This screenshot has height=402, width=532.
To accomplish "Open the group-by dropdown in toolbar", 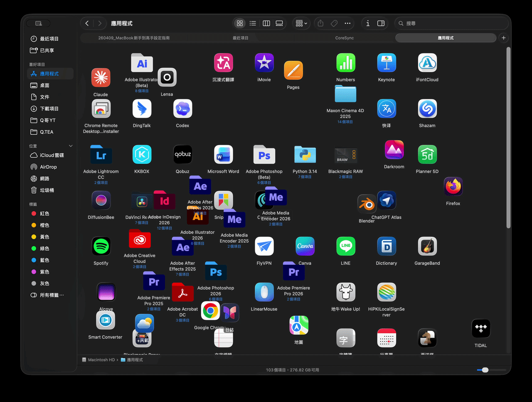I will click(x=301, y=23).
